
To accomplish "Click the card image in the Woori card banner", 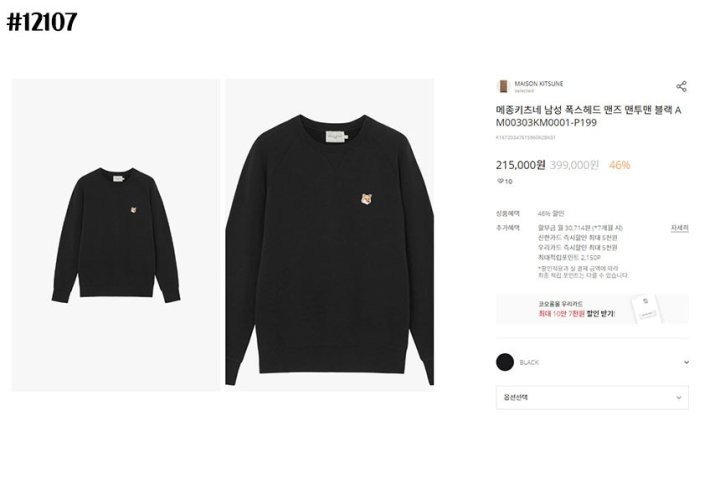I will click(x=647, y=309).
